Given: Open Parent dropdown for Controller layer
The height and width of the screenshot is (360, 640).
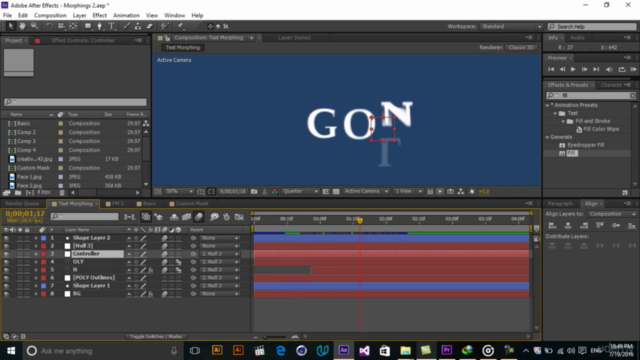Looking at the screenshot, I should pos(220,254).
